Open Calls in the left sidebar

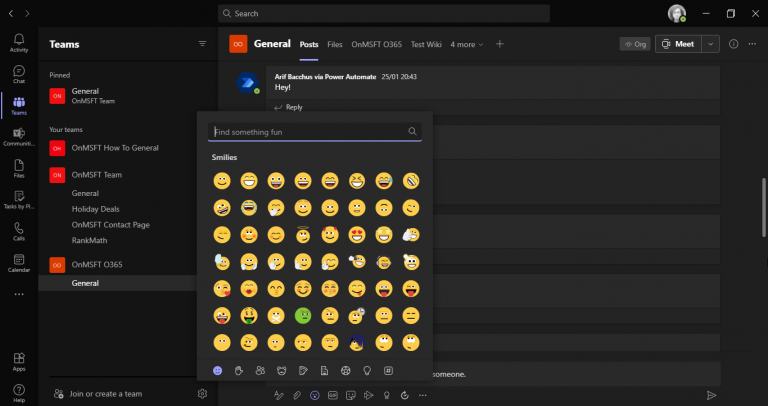19,232
